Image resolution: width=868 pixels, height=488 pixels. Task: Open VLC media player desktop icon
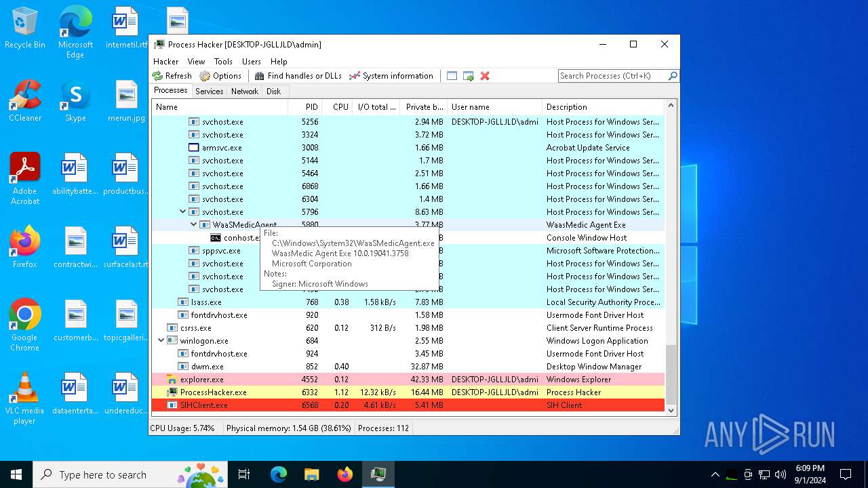[25, 399]
